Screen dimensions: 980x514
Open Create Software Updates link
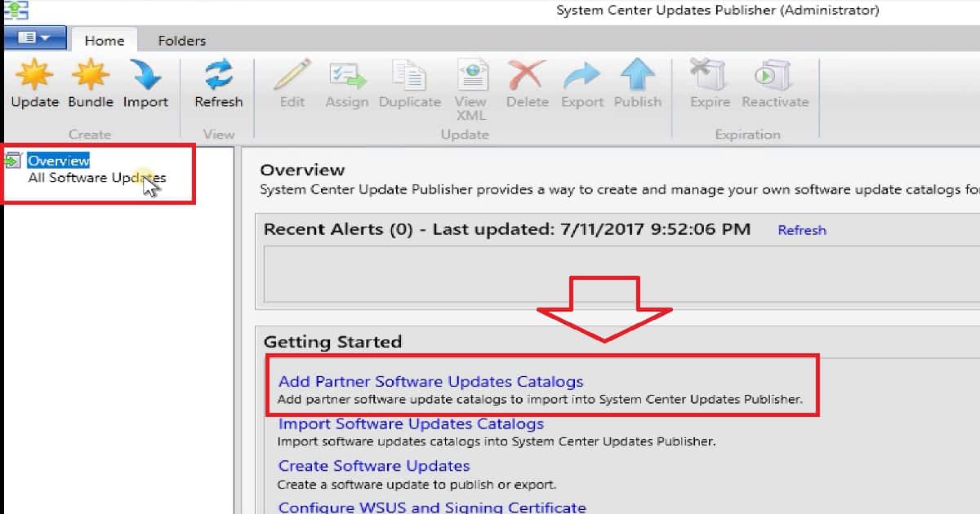(374, 466)
